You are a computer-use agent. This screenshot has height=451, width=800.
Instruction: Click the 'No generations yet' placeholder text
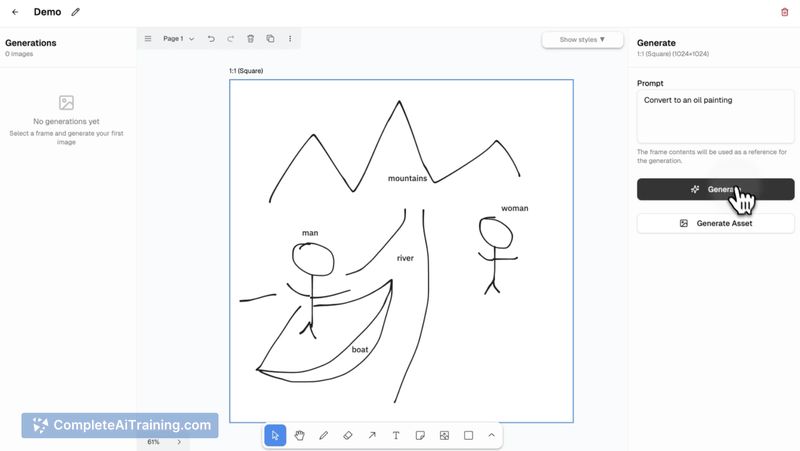[66, 121]
